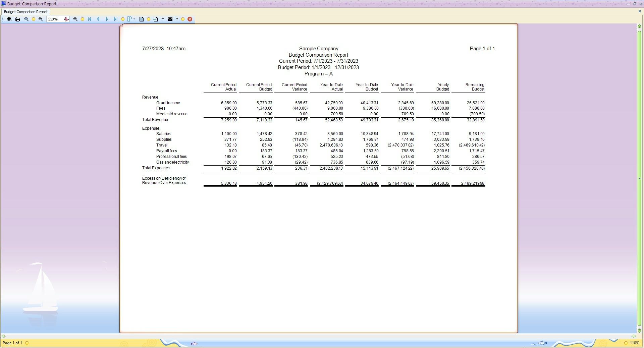Go to the previous page
The image size is (644, 348).
(98, 19)
